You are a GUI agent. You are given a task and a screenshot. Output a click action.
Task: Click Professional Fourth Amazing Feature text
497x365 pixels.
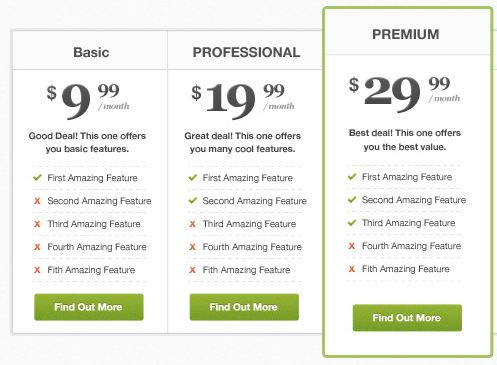252,247
